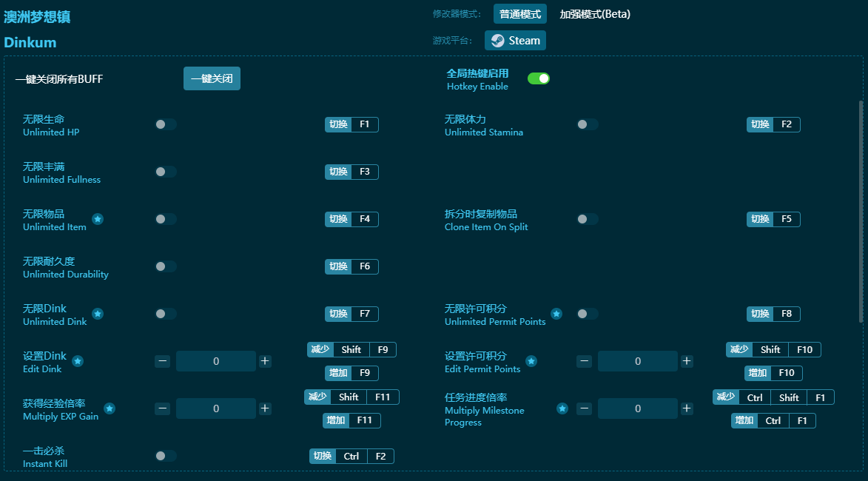This screenshot has height=481, width=868.
Task: Toggle Unlimited Dink on
Action: coord(166,314)
